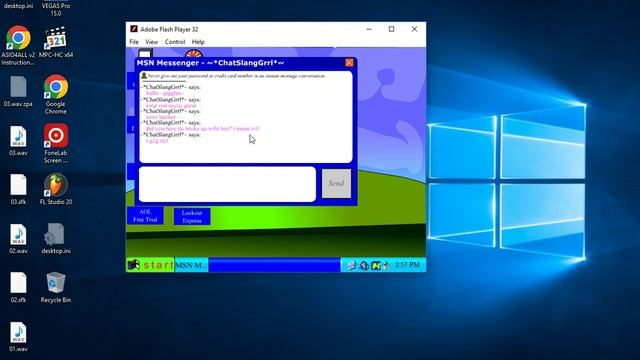Click the yellow-green square tray icon
This screenshot has height=360, width=640.
376,265
